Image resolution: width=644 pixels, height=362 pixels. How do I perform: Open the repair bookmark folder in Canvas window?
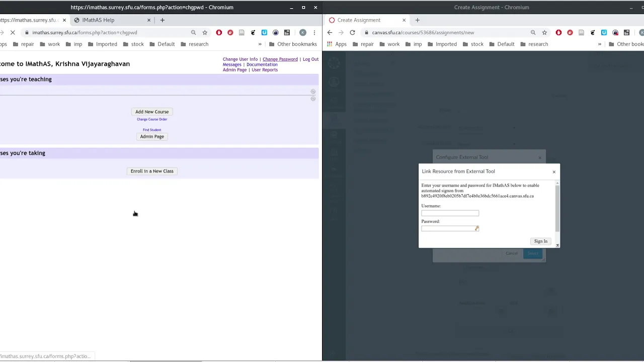click(363, 44)
